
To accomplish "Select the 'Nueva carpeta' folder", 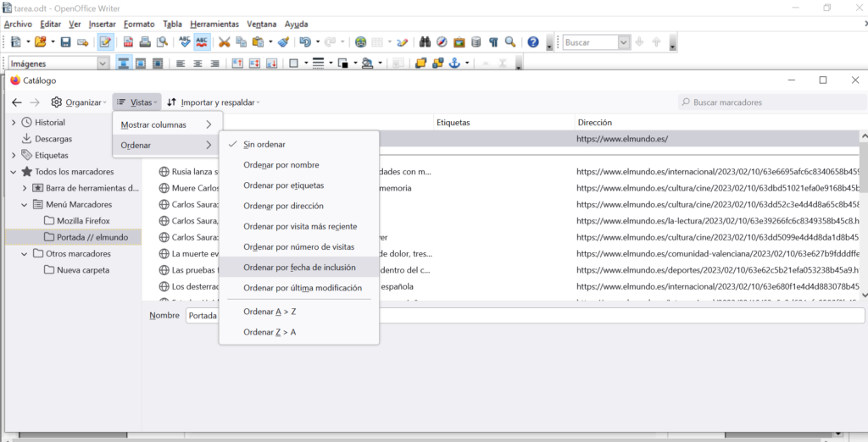I will pos(82,270).
